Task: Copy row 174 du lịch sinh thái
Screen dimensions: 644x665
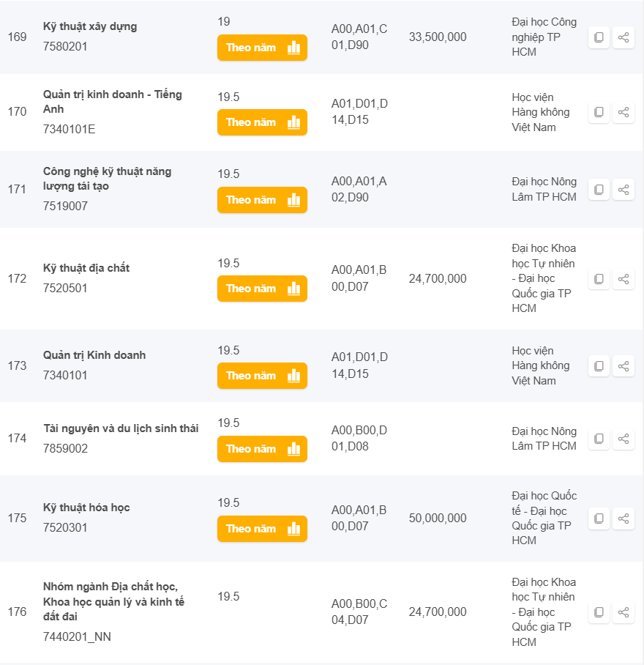Action: pos(599,439)
